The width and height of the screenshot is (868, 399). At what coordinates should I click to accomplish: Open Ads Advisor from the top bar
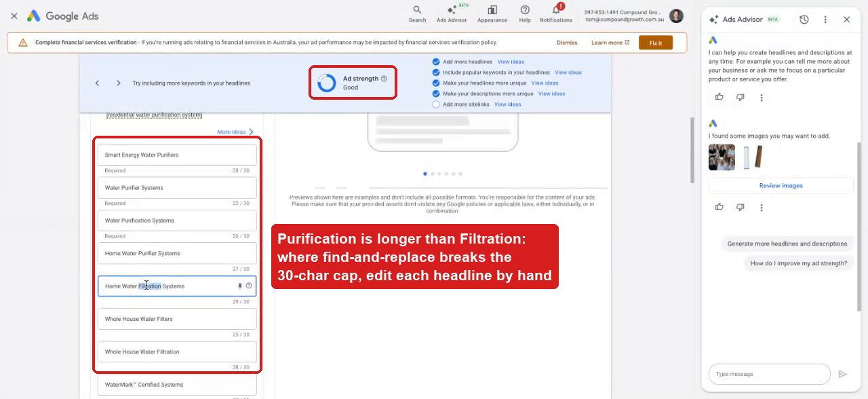452,13
